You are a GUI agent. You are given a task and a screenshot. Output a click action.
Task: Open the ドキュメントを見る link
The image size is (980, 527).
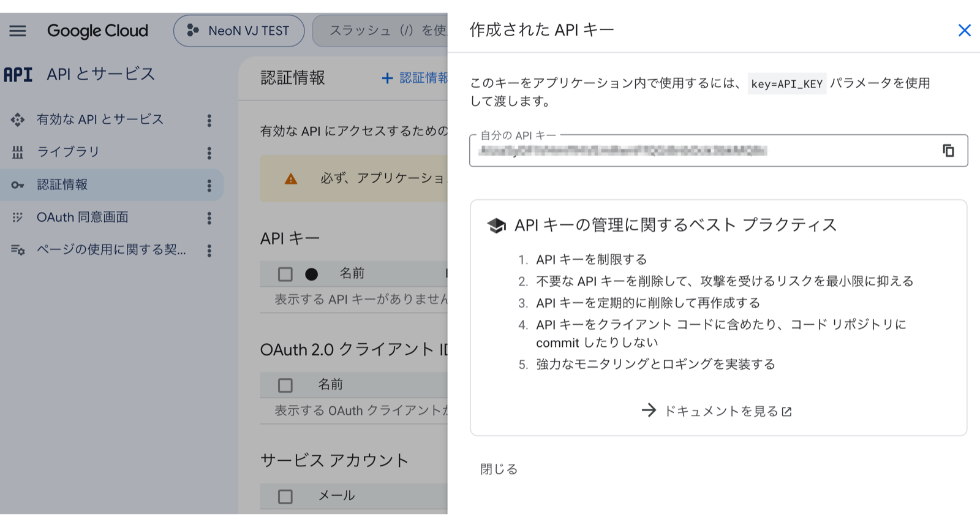tap(717, 411)
